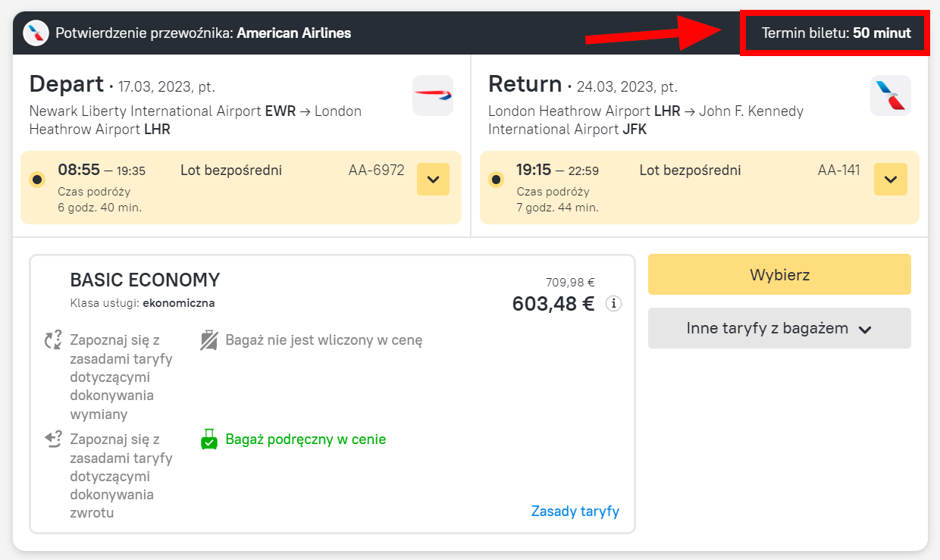Click the refund rules arrow icon
The width and height of the screenshot is (940, 560).
pos(53,439)
